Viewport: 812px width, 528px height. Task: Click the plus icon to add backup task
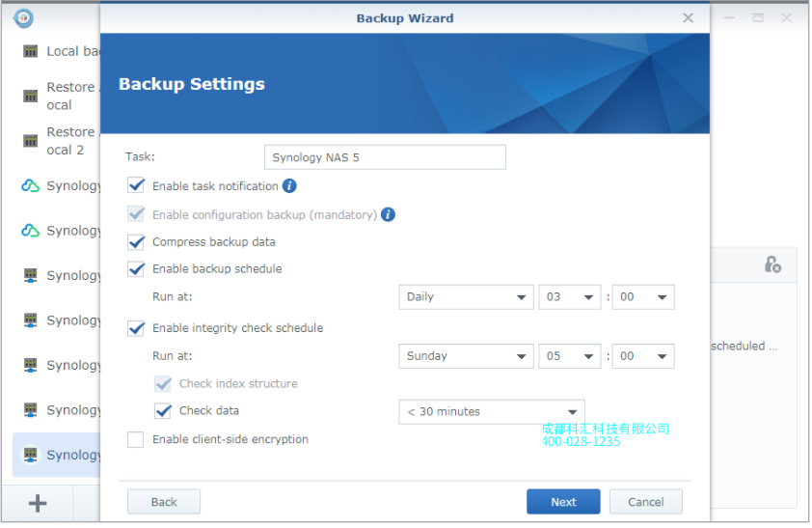click(x=38, y=503)
